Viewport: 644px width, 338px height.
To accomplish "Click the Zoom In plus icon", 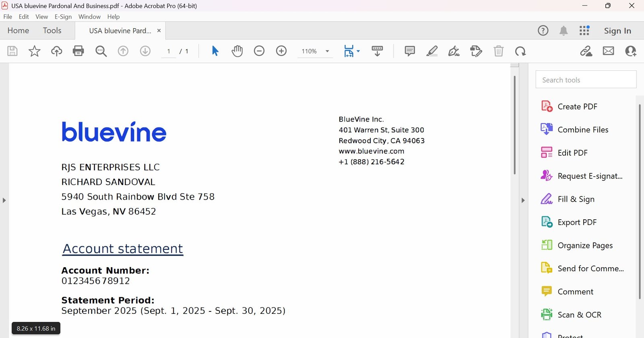I will [281, 51].
